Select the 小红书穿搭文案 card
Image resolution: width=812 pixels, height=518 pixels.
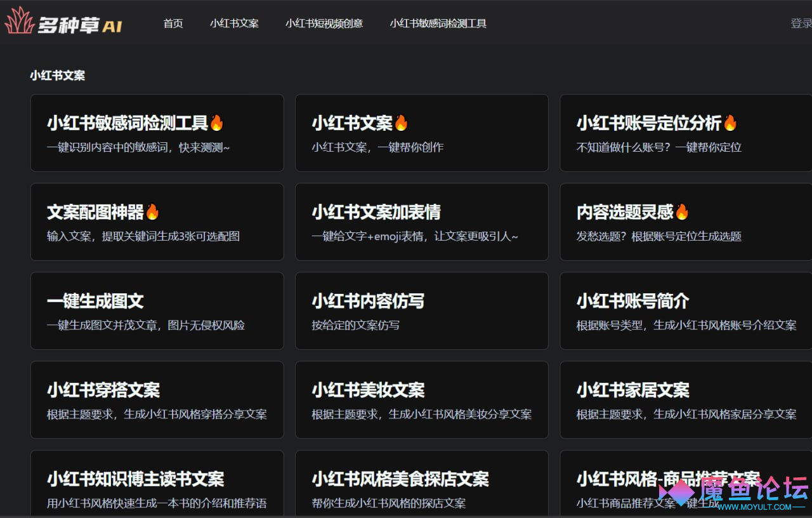pos(157,400)
